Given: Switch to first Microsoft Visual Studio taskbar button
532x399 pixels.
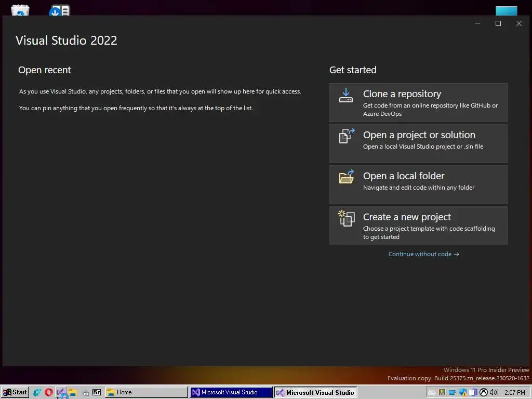Looking at the screenshot, I should [x=231, y=392].
